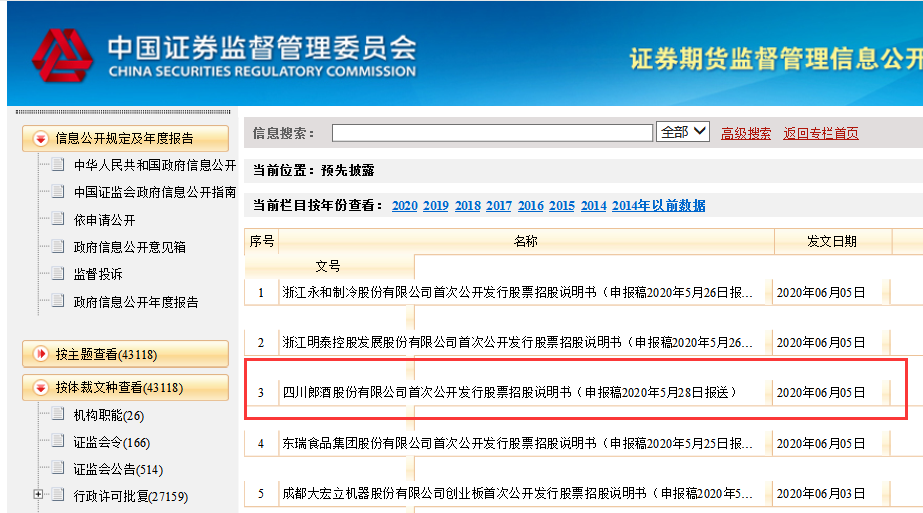View entries for year 2016

click(530, 206)
